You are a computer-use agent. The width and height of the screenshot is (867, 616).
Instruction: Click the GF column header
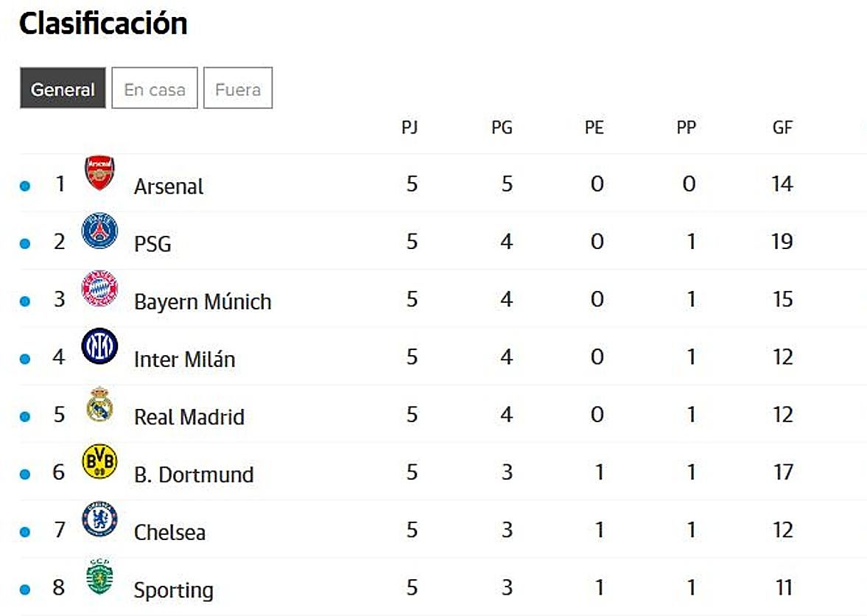coord(782,127)
